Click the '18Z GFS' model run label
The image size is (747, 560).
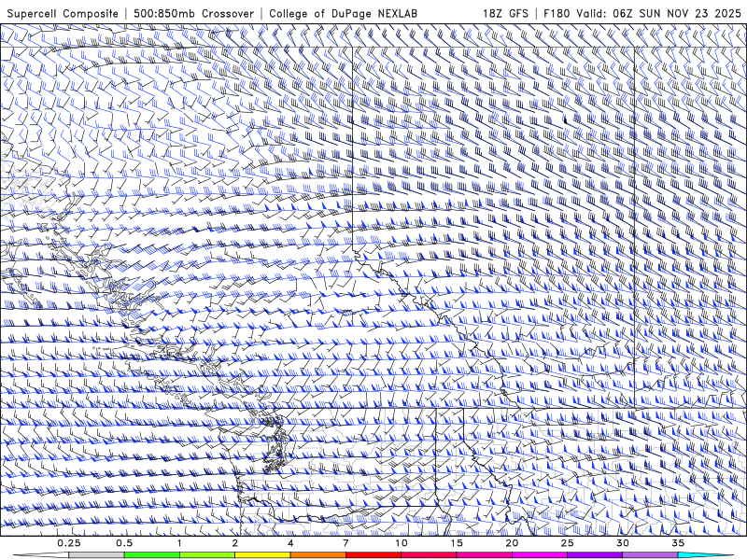[505, 13]
